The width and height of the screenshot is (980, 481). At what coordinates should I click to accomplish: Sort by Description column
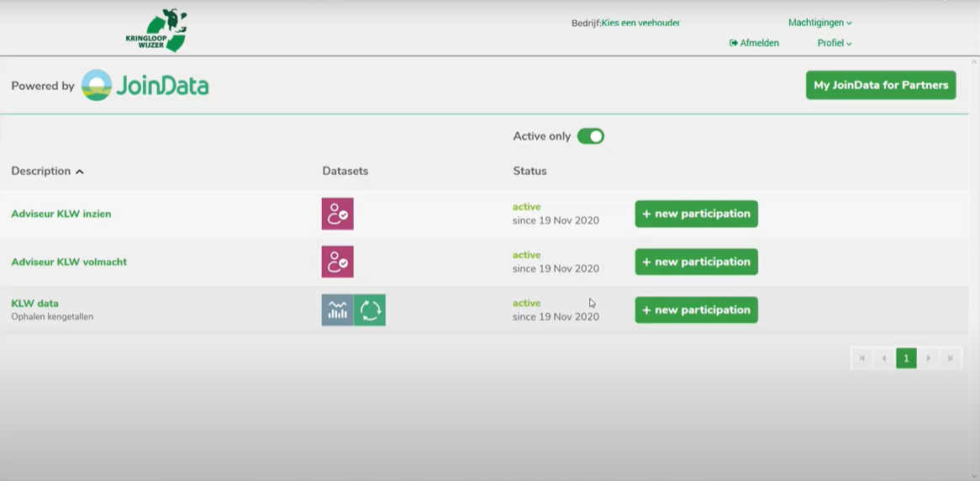click(x=48, y=172)
